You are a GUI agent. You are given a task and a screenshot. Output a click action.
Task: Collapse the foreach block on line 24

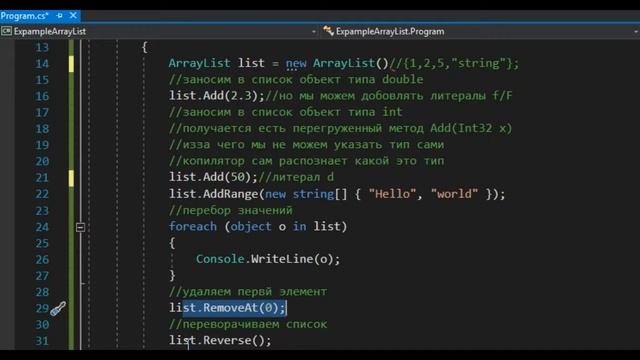tap(80, 227)
